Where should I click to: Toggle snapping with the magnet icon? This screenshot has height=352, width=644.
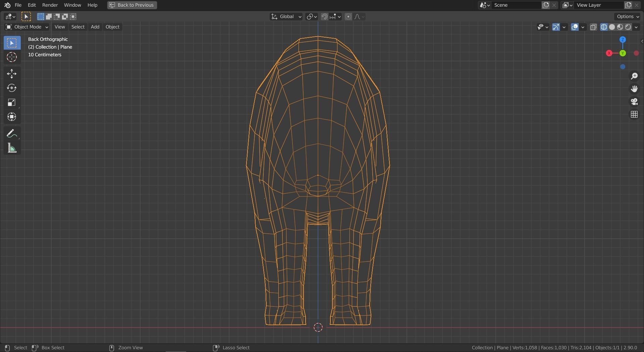pos(324,16)
